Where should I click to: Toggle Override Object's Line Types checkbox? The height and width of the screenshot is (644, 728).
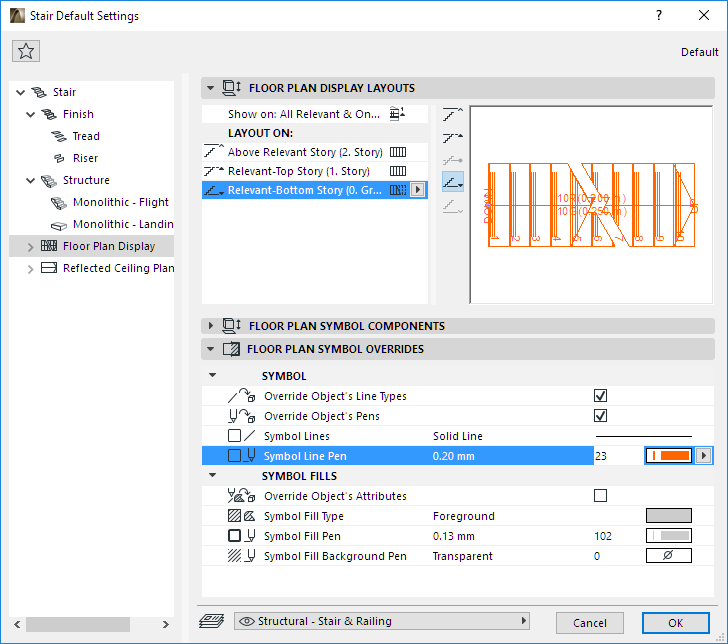600,396
